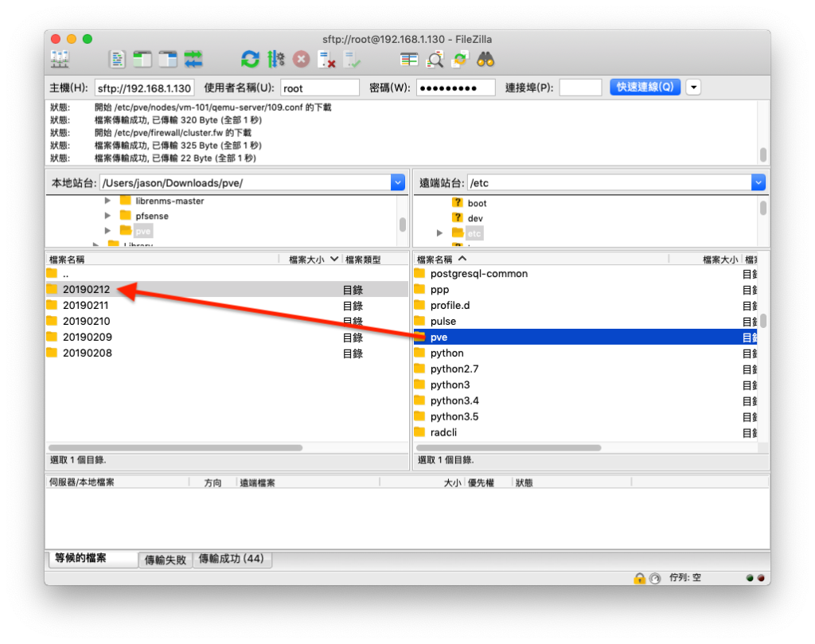The image size is (815, 644).
Task: Click the 使用者名稱(U) username field
Action: pos(320,88)
